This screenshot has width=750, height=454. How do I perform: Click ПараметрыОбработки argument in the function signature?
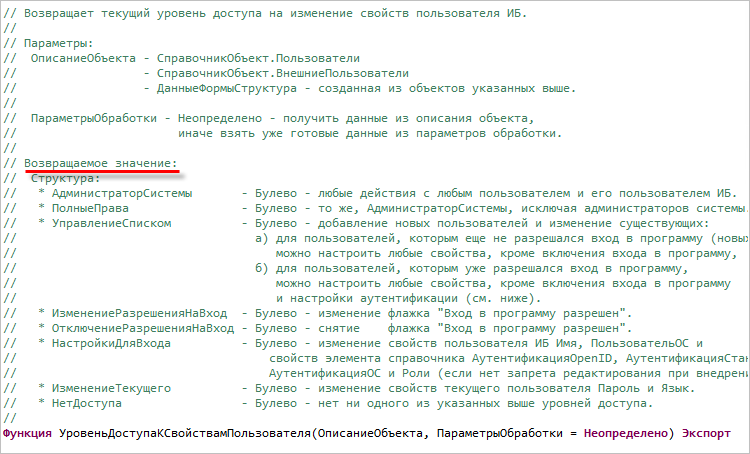(x=487, y=433)
